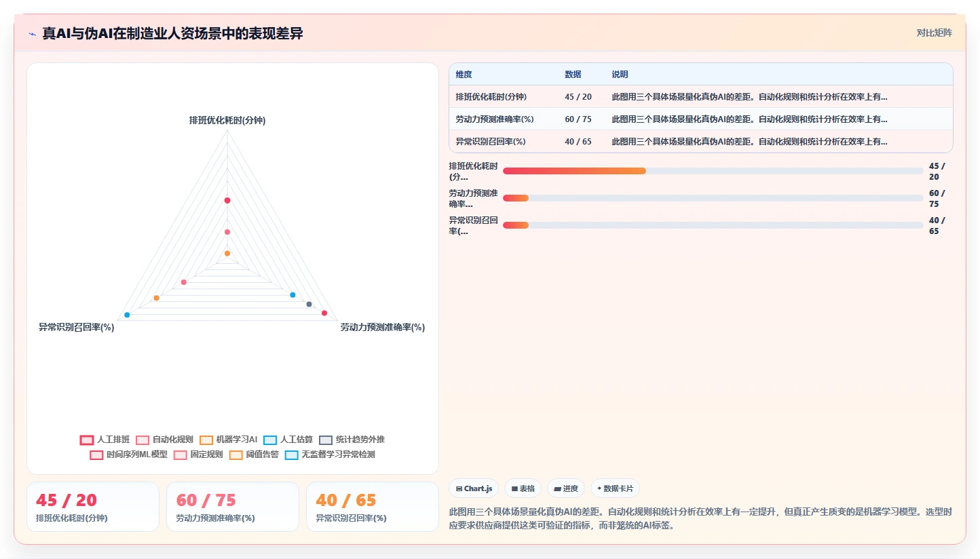Click the red data point on the top radar axis

click(227, 200)
